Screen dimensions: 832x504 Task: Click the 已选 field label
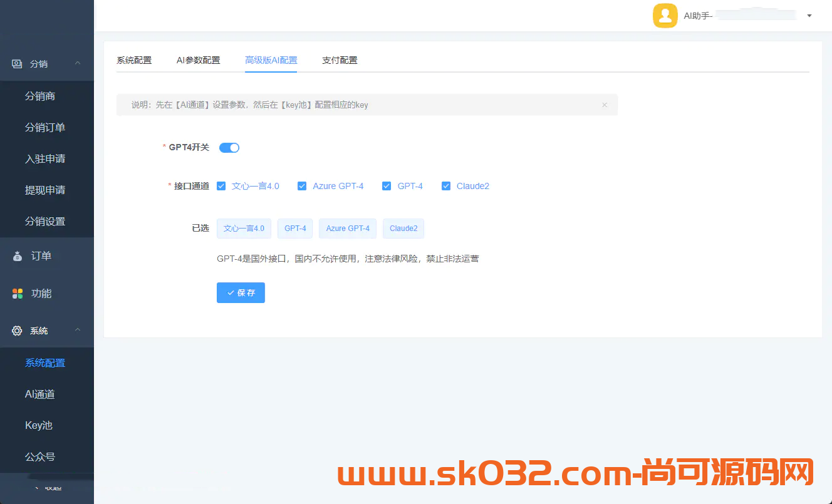click(200, 229)
